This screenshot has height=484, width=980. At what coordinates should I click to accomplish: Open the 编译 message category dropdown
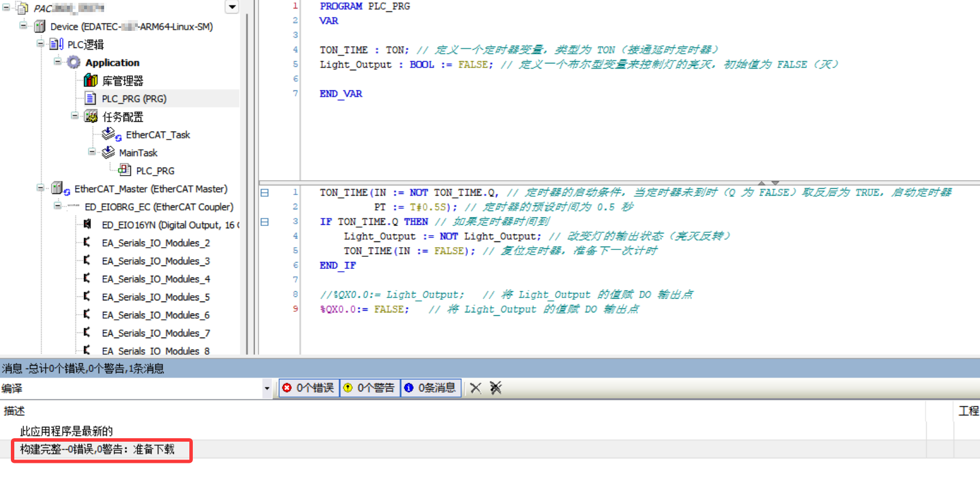(x=267, y=388)
